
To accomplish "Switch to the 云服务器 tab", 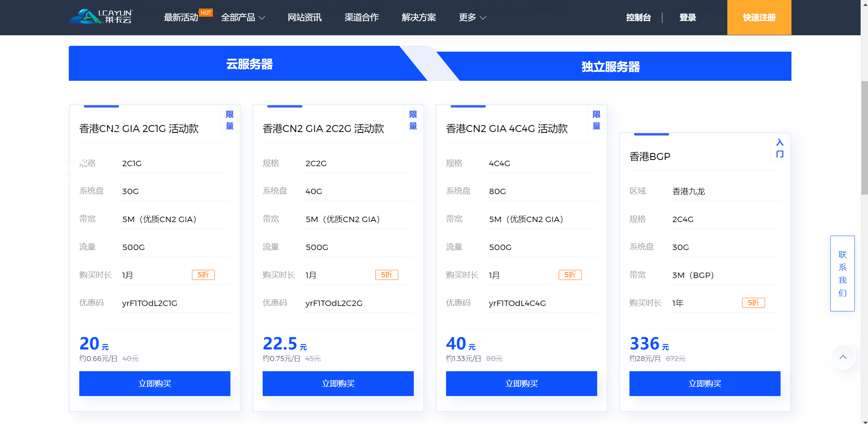I will click(249, 64).
